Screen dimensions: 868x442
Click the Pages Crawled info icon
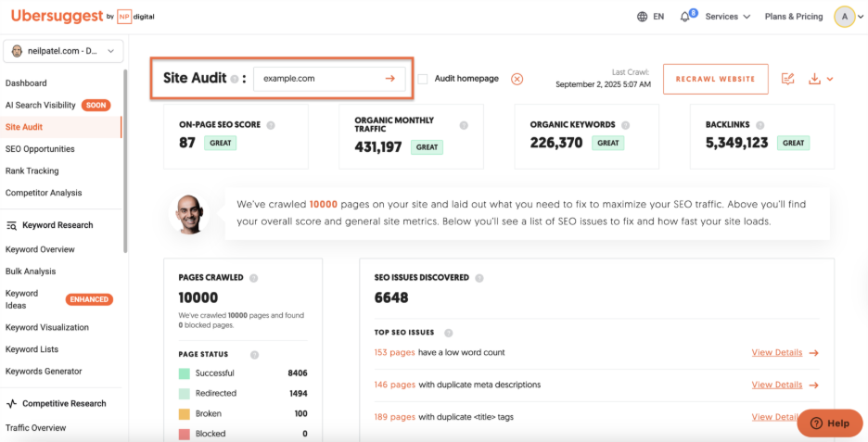coord(253,278)
